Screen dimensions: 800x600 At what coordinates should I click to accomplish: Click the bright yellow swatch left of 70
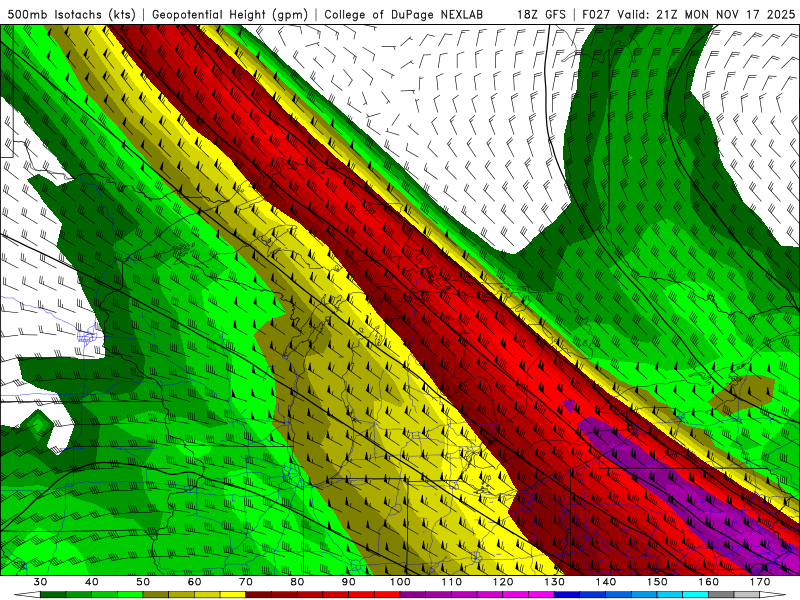pos(233,595)
